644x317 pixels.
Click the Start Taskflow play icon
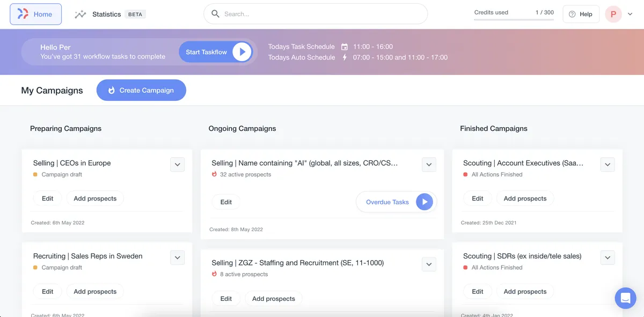pos(242,52)
